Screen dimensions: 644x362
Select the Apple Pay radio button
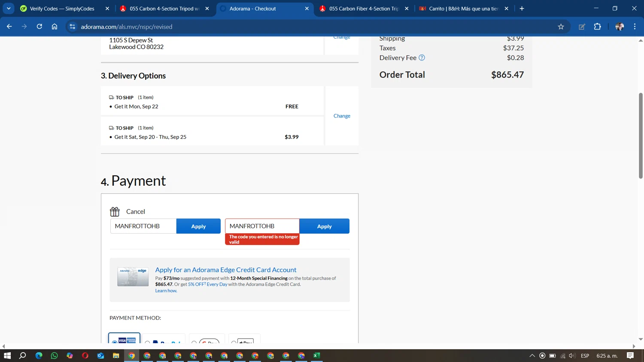point(234,342)
